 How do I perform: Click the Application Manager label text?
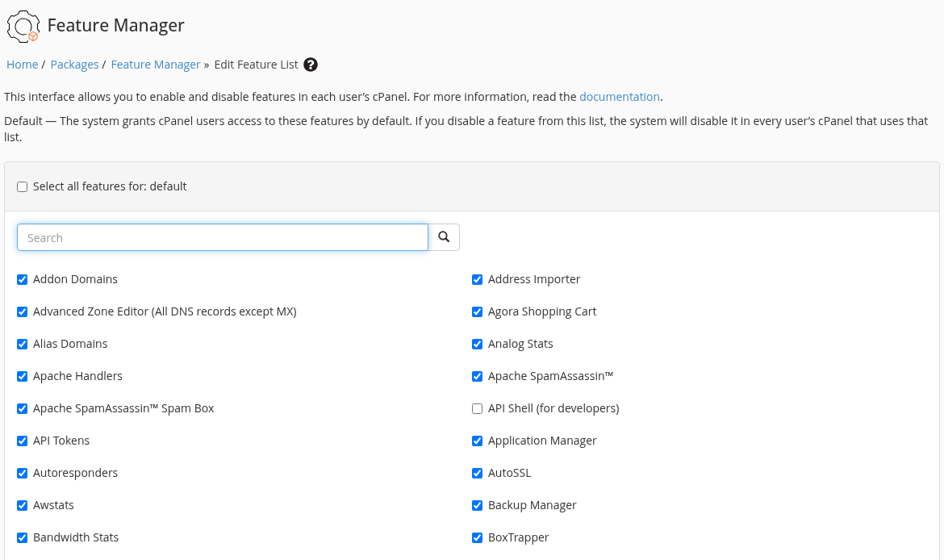point(542,441)
